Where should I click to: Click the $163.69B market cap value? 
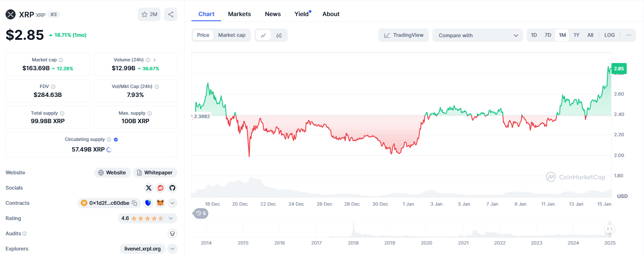click(36, 68)
